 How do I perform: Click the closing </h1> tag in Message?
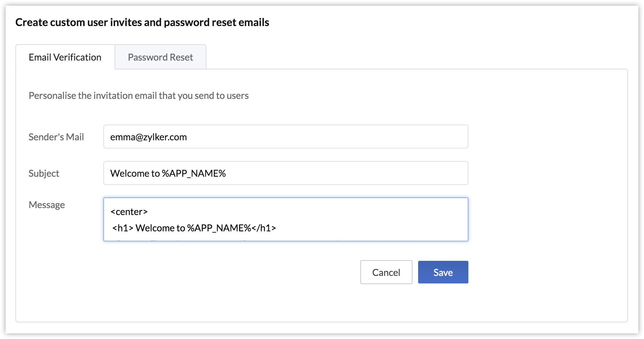point(264,228)
